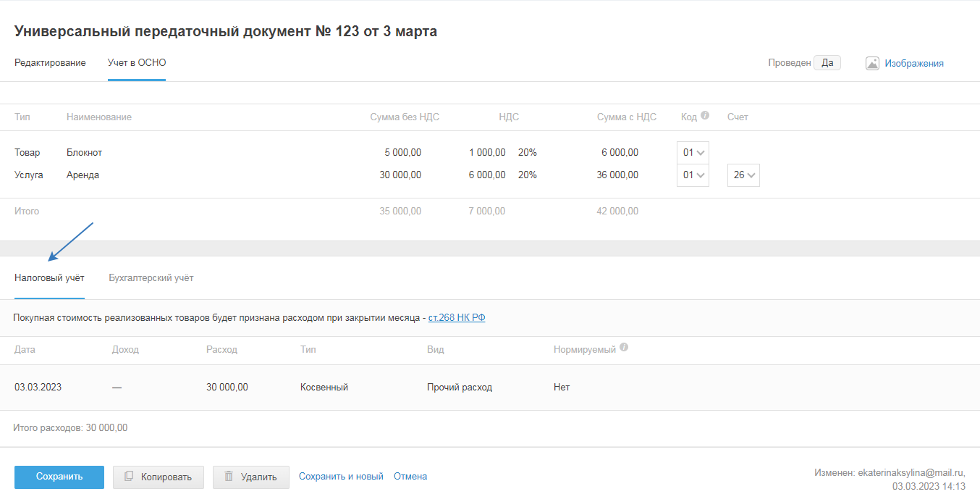Screen dimensions: 980x502
Task: Toggle the Проведен 'Да' switch
Action: (827, 63)
